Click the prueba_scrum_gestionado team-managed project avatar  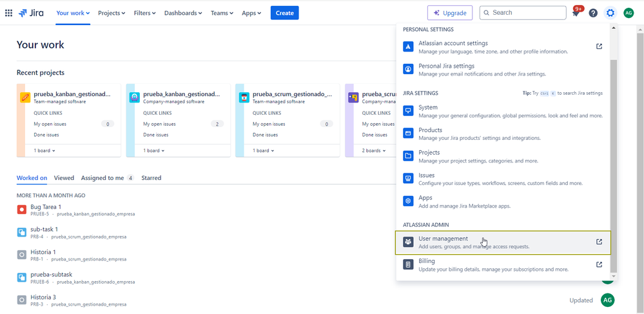pyautogui.click(x=244, y=97)
